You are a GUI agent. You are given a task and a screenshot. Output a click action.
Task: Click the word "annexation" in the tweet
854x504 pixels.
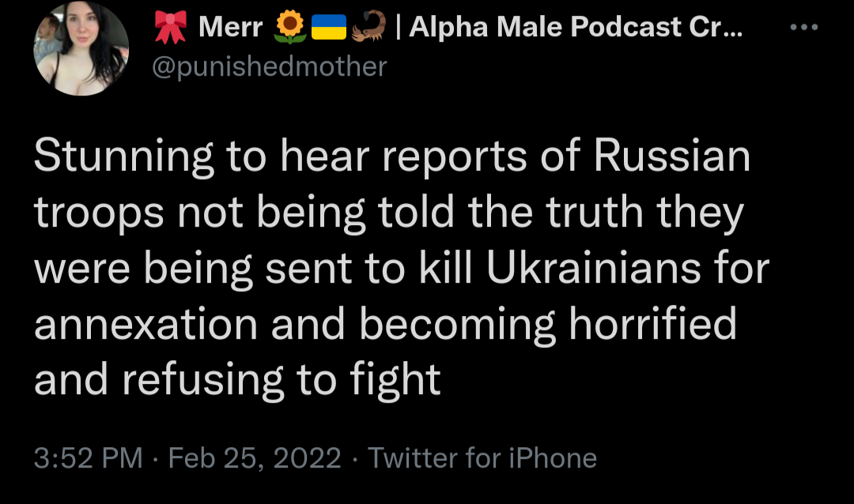pyautogui.click(x=145, y=325)
